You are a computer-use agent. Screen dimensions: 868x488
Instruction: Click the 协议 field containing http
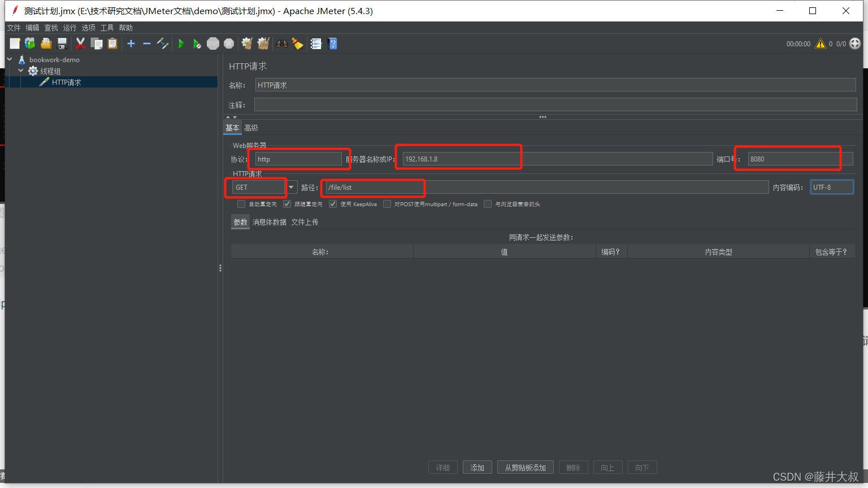298,159
